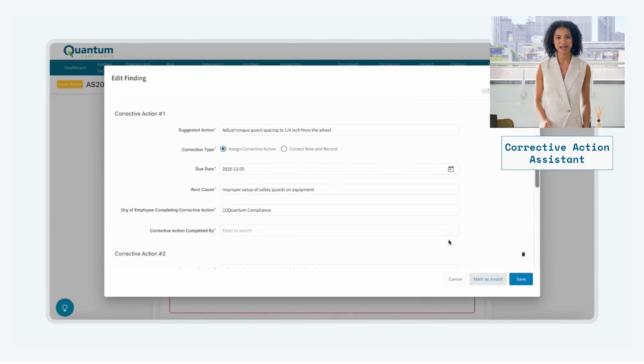Image resolution: width=644 pixels, height=364 pixels.
Task: Delete Corrective Action #2 with trash icon
Action: (523, 254)
